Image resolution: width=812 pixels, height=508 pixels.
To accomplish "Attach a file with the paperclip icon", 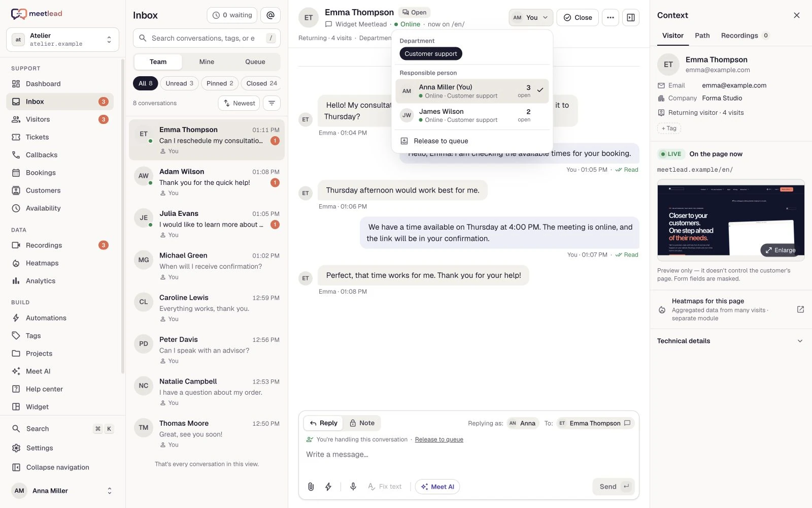I will click(x=311, y=487).
